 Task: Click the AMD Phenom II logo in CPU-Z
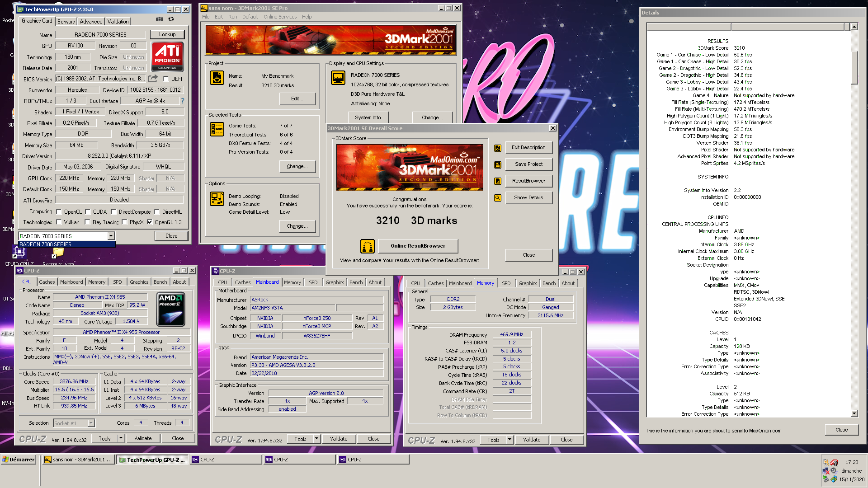click(170, 310)
